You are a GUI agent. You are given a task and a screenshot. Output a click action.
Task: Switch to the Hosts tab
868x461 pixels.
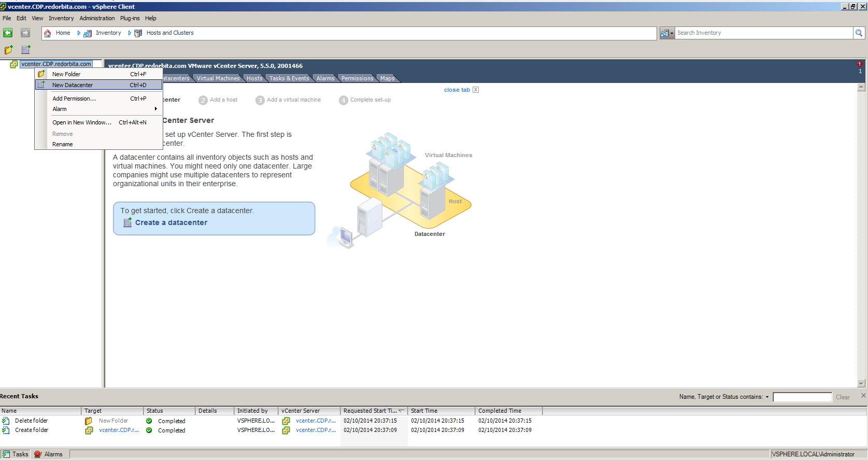pos(254,78)
